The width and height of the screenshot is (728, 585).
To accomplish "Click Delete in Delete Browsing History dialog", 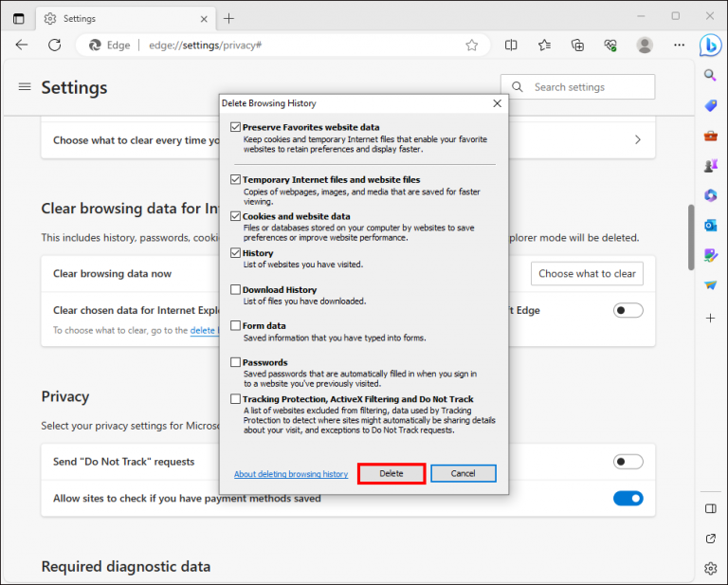I will pyautogui.click(x=391, y=473).
